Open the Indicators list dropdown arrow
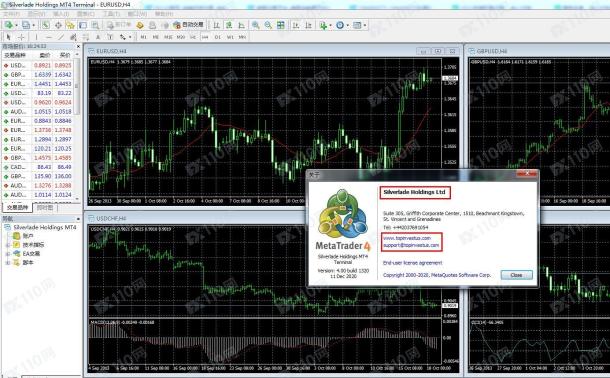610x378 pixels. [x=330, y=25]
